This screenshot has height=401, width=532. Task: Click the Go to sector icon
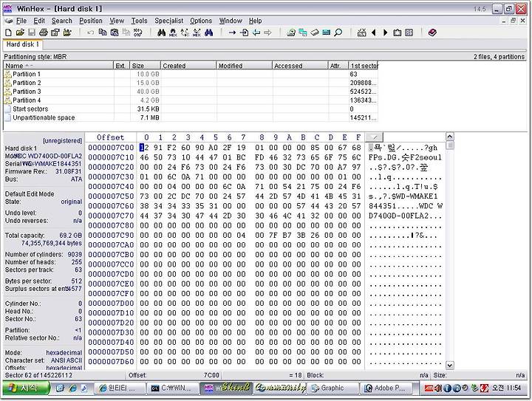[244, 32]
